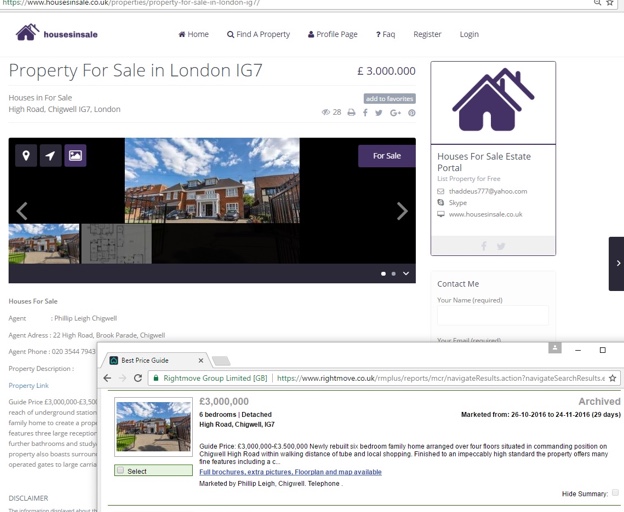The image size is (624, 512).
Task: Email thaddeus777@yahoo.com
Action: coord(488,191)
